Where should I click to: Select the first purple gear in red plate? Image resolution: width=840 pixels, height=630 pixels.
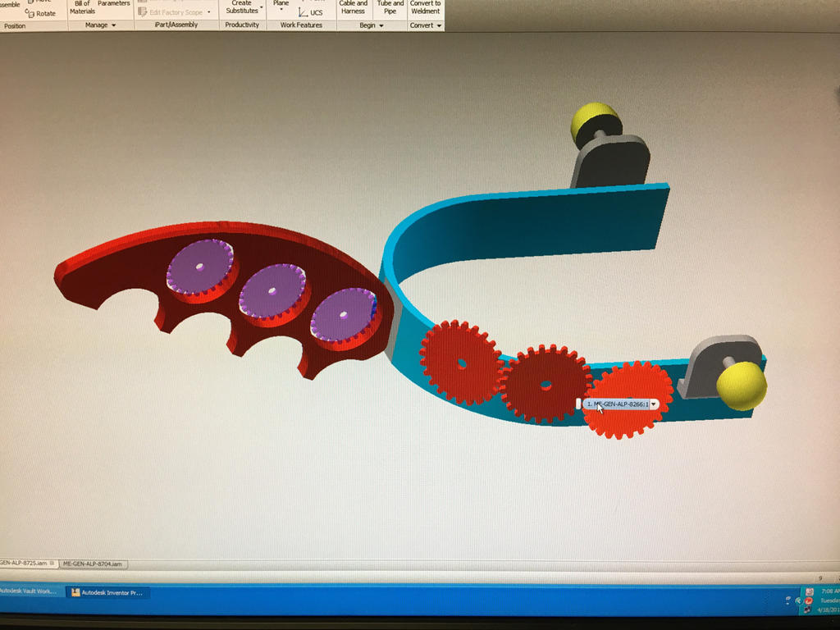(x=201, y=267)
